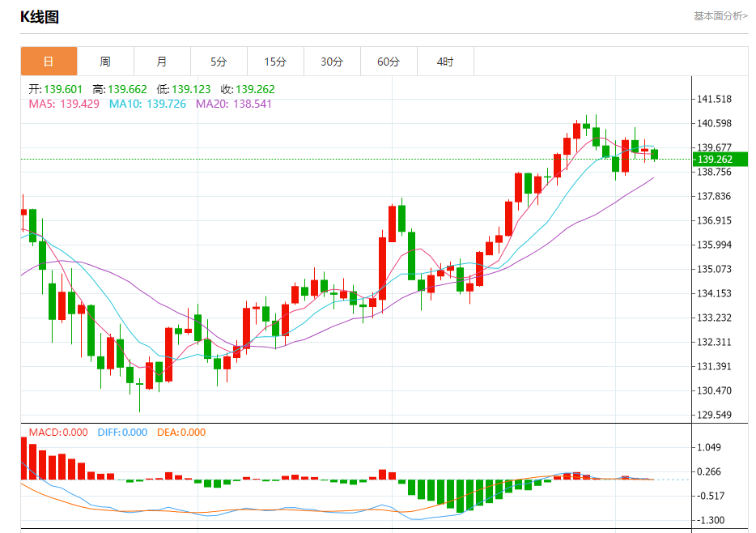The height and width of the screenshot is (533, 756).
Task: Click the 129.549 price axis label
Action: coord(715,415)
